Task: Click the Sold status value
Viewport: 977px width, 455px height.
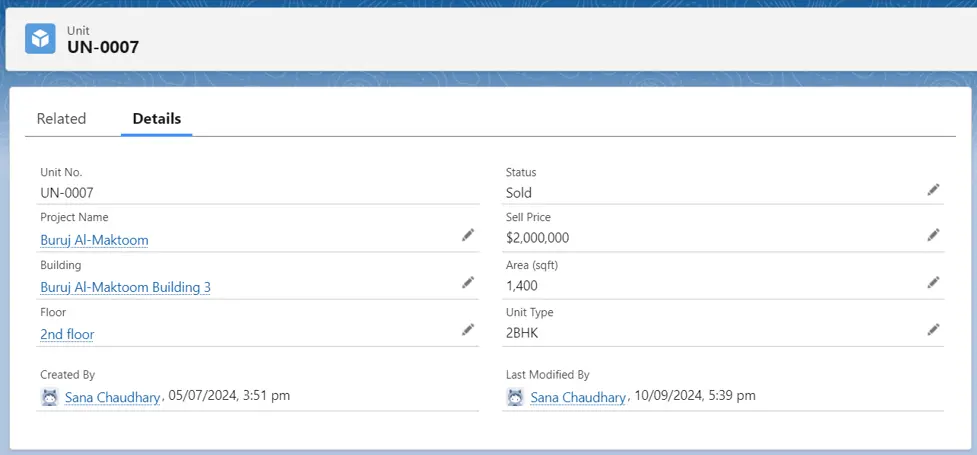Action: pos(519,193)
